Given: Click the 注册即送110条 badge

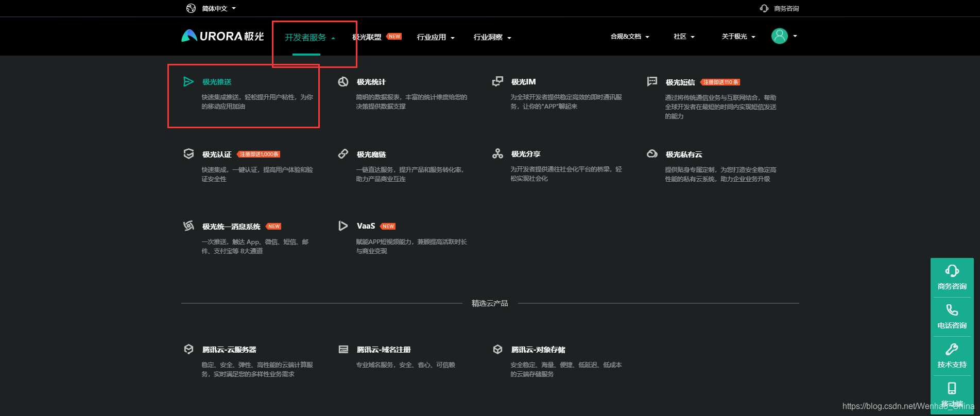Looking at the screenshot, I should pos(720,82).
